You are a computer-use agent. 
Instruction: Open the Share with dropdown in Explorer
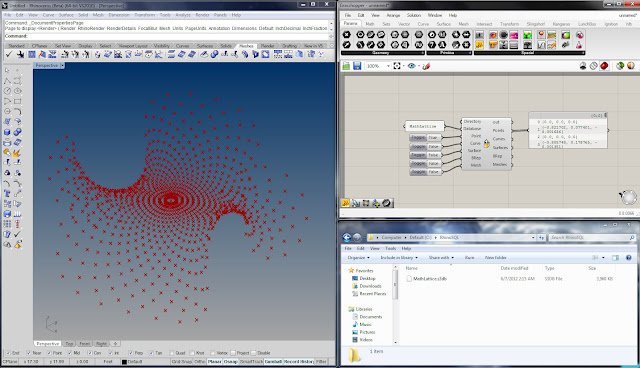tap(441, 257)
